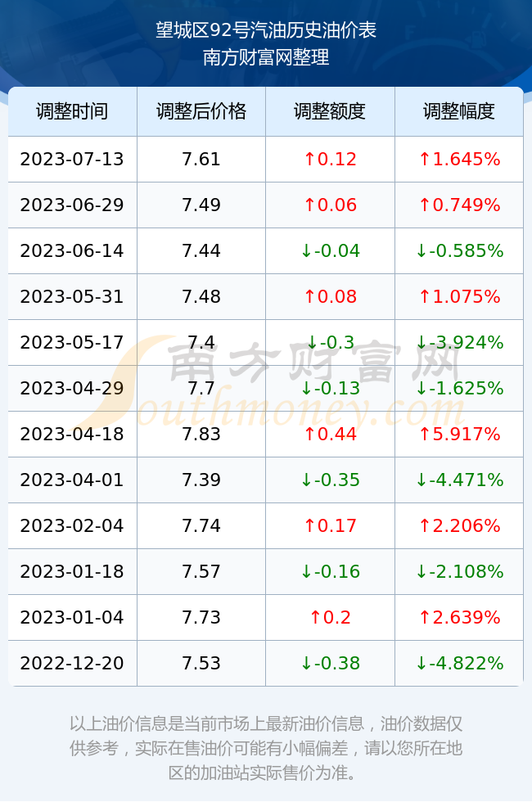
Task: Click the 调整幅度 column header
Action: click(x=459, y=111)
